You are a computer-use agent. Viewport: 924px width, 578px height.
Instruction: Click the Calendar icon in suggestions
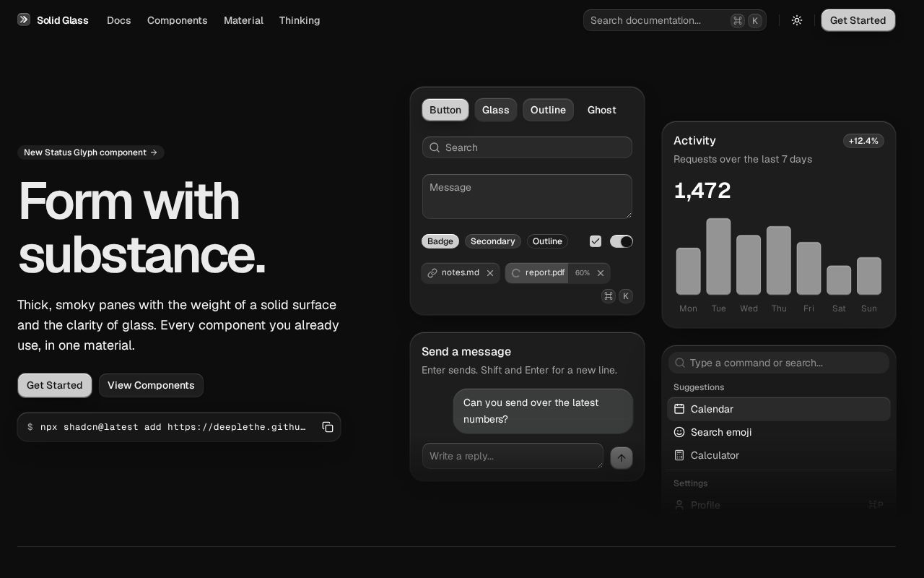pyautogui.click(x=679, y=409)
